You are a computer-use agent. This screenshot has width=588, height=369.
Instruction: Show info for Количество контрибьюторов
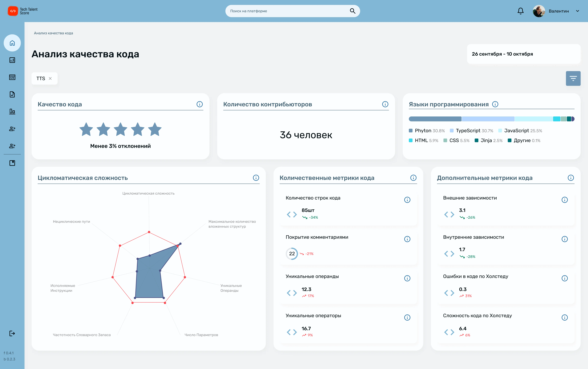click(x=385, y=104)
